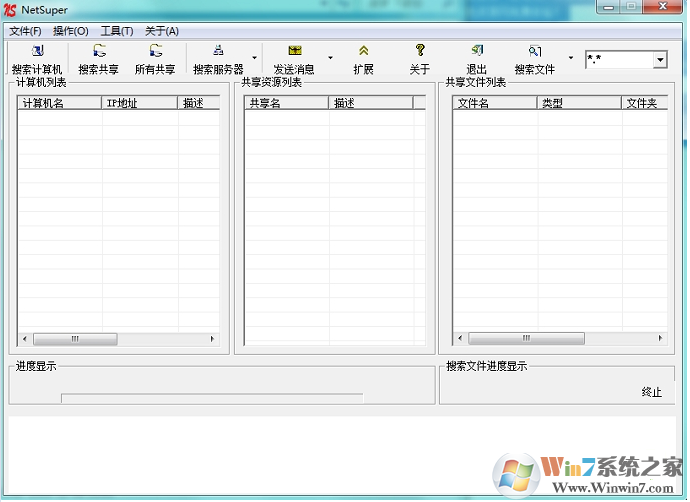
Task: Click the 搜索服务器 toolbar icon
Action: click(218, 50)
